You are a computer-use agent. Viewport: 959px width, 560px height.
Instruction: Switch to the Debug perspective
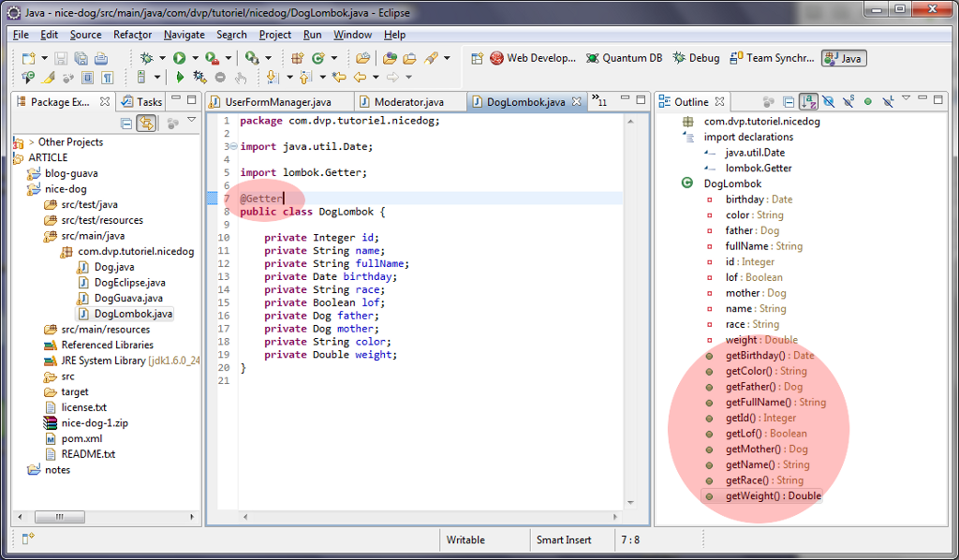pos(696,58)
